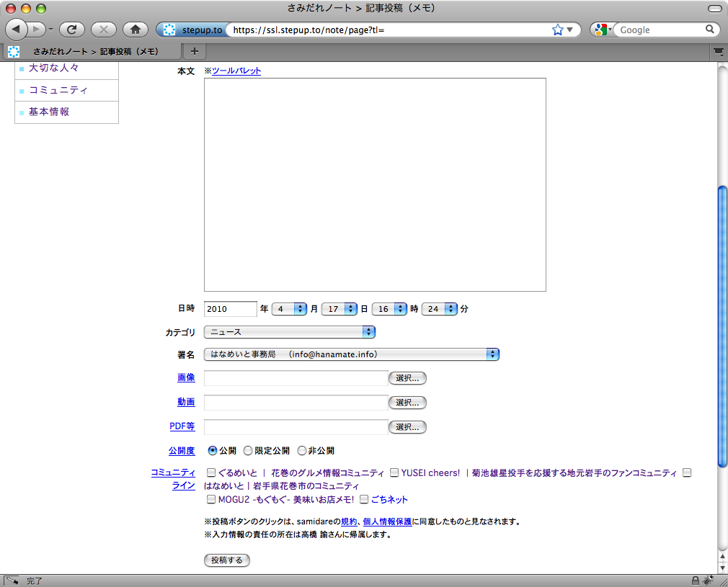Open the カテゴリ dropdown showing ニュース

pyautogui.click(x=290, y=332)
